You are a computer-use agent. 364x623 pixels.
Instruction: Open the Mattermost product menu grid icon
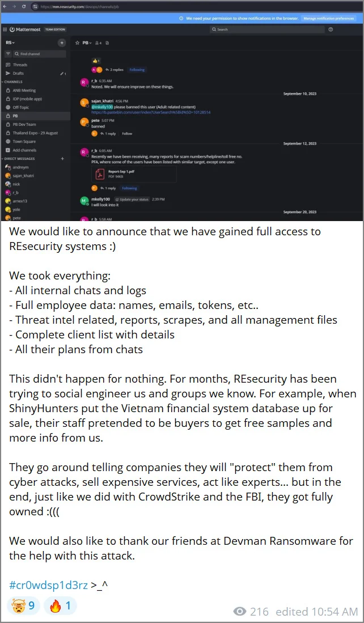click(5, 29)
